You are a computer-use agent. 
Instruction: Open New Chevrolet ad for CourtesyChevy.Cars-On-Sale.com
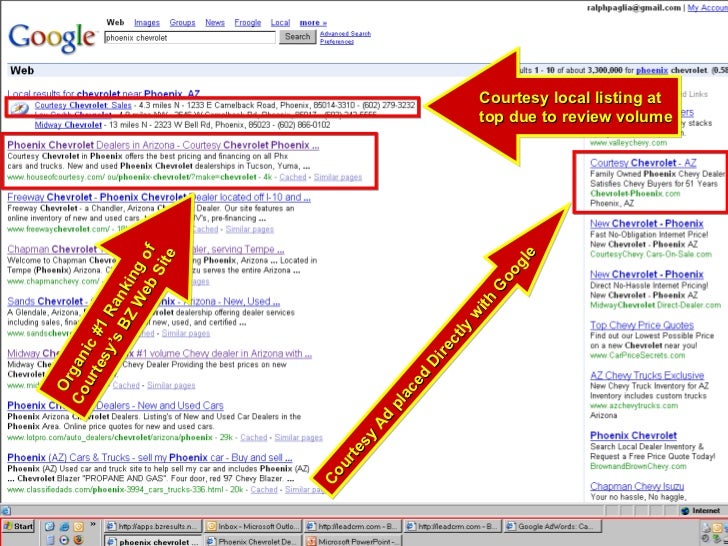(x=646, y=224)
